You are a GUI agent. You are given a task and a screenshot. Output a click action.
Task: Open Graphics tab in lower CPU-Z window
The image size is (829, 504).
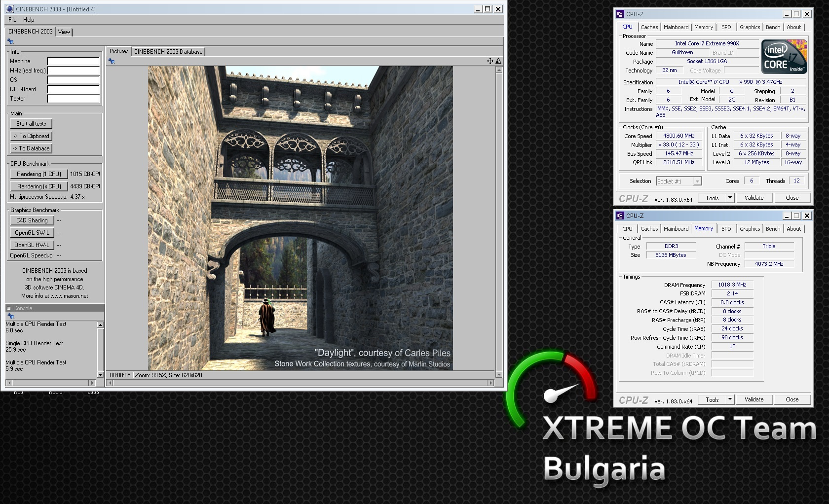(x=750, y=229)
